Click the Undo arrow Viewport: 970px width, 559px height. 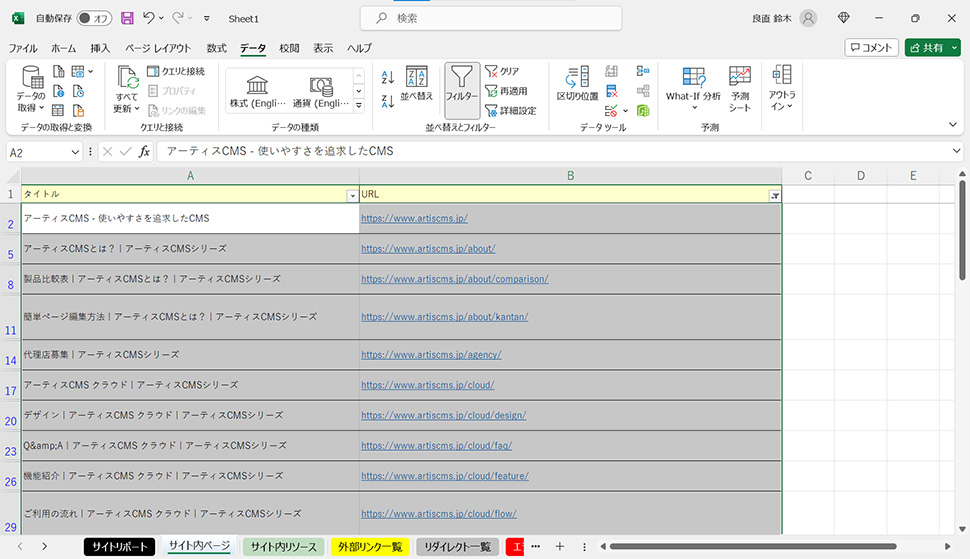[x=148, y=18]
